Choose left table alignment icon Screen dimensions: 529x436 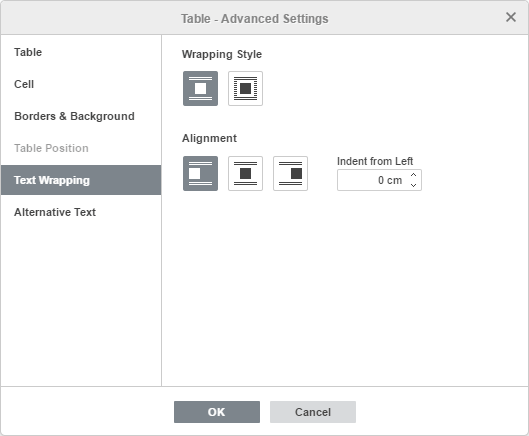(x=200, y=173)
